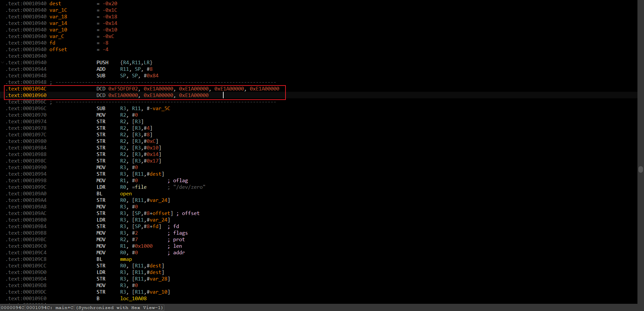Click the 'MOV R2, #7' instruction
Image resolution: width=644 pixels, height=311 pixels.
pyautogui.click(x=117, y=240)
